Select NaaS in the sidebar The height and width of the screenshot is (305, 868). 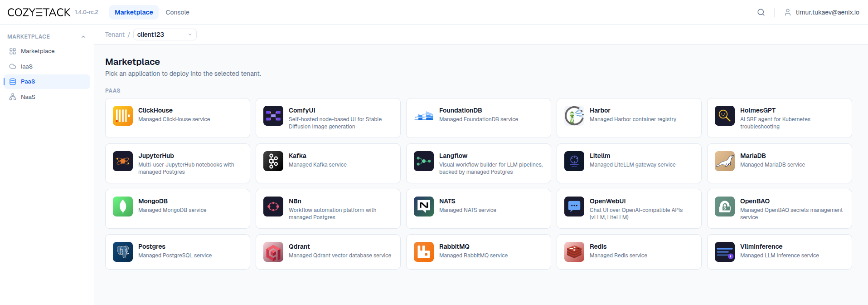pyautogui.click(x=47, y=97)
